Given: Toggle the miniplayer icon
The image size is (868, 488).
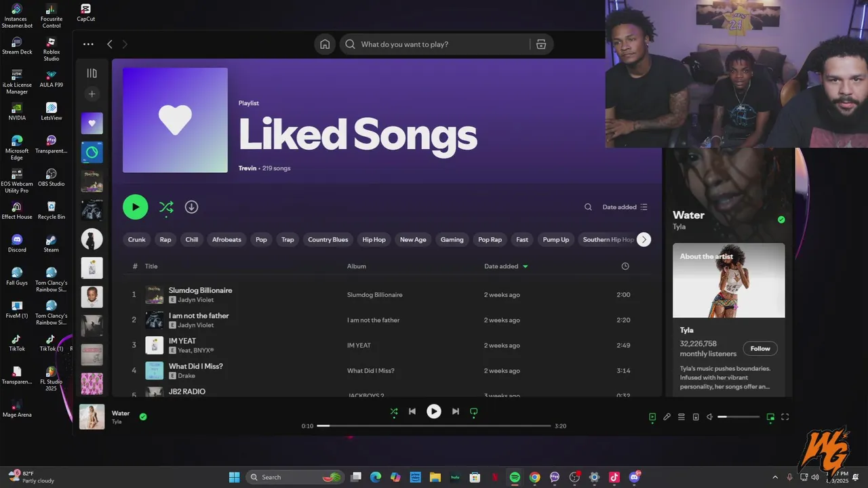Looking at the screenshot, I should coord(770,417).
